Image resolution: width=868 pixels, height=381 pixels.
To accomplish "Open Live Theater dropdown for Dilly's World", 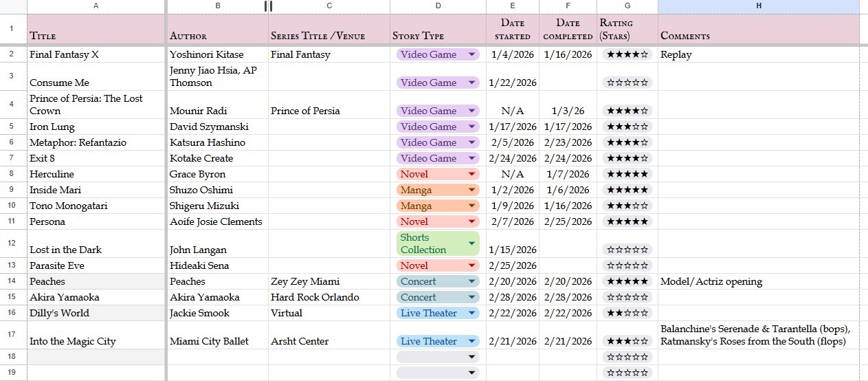I will tap(471, 313).
